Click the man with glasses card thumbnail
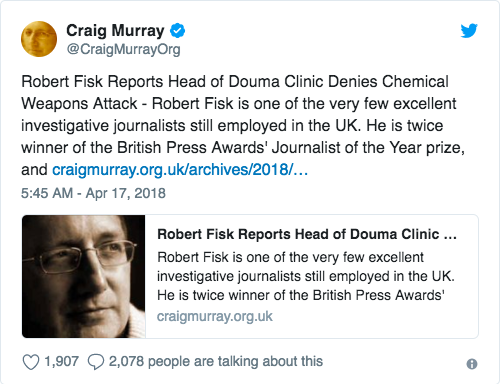501x384 pixels. coord(84,276)
